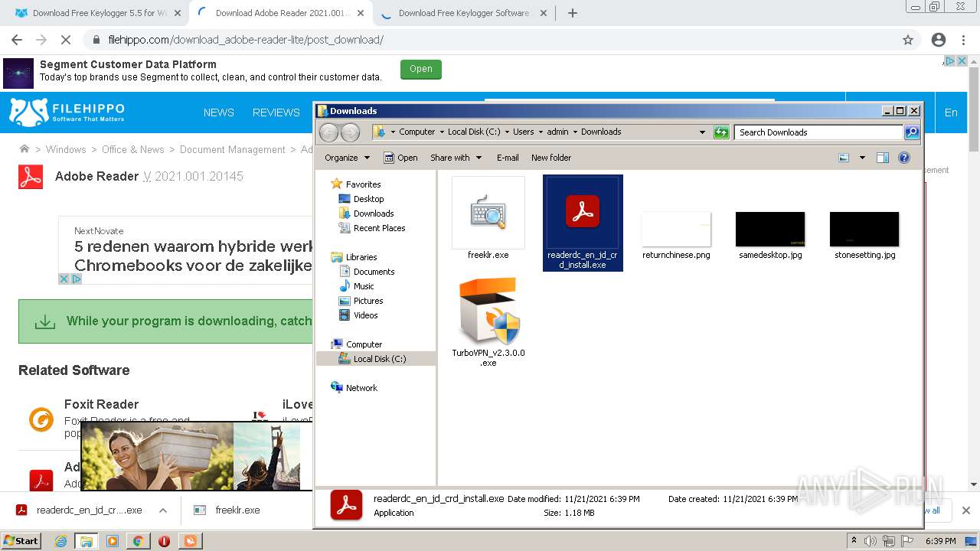The height and width of the screenshot is (551, 980).
Task: Open Chrome icon in taskbar
Action: (x=138, y=541)
